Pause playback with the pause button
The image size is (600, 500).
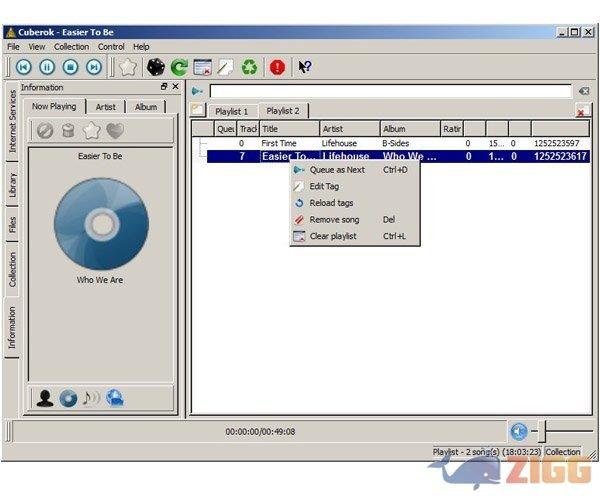click(46, 67)
